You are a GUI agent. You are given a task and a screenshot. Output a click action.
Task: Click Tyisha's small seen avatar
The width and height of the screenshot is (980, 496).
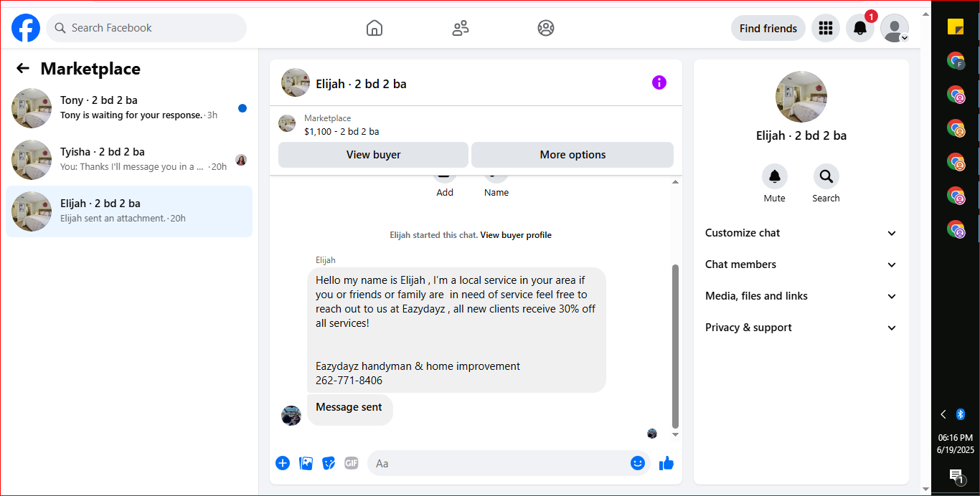241,160
